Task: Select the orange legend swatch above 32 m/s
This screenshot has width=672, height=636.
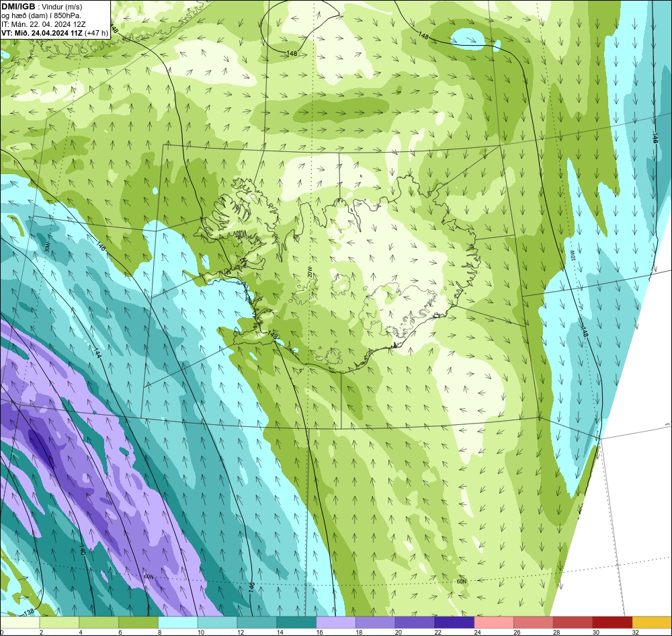Action: click(x=652, y=623)
